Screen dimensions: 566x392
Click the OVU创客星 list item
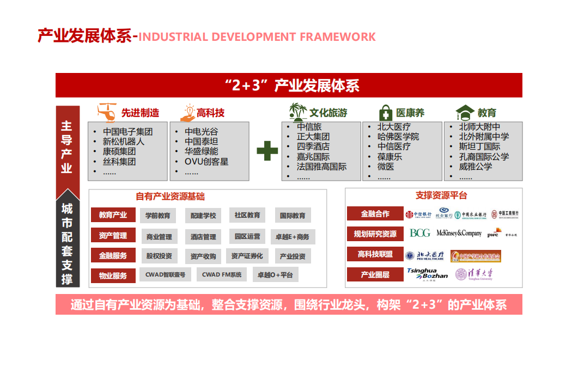tap(206, 162)
